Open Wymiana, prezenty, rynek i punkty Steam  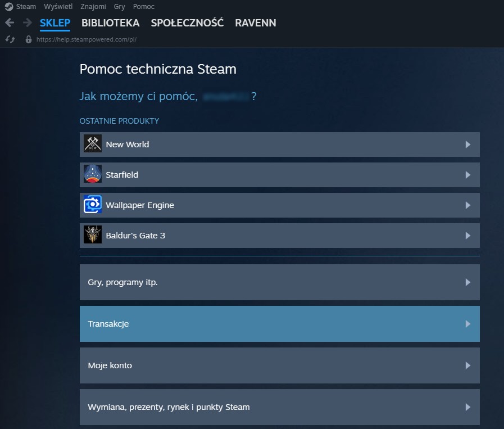[280, 407]
